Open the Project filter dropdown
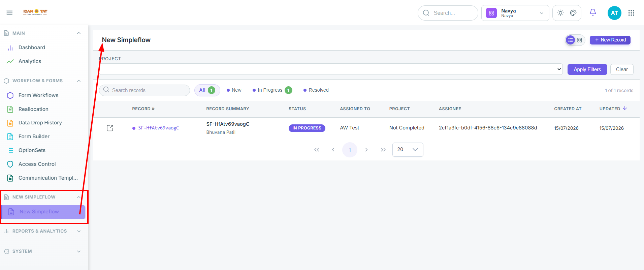The width and height of the screenshot is (644, 270). (x=331, y=69)
